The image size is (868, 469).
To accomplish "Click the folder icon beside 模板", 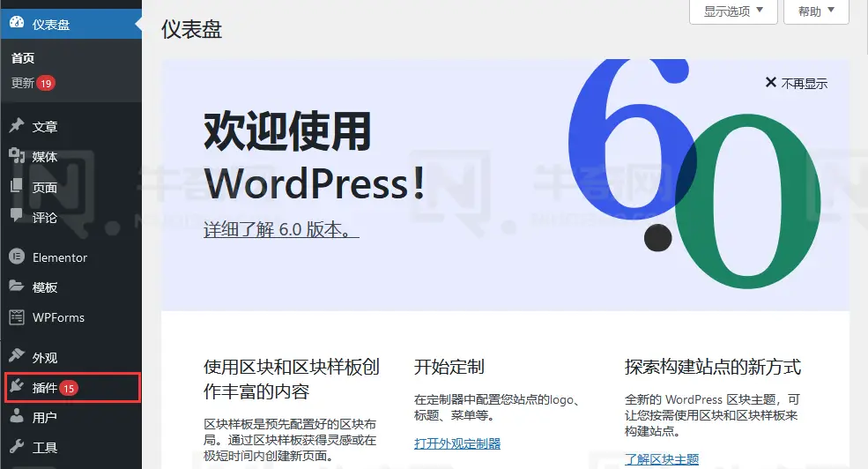I will tap(17, 286).
